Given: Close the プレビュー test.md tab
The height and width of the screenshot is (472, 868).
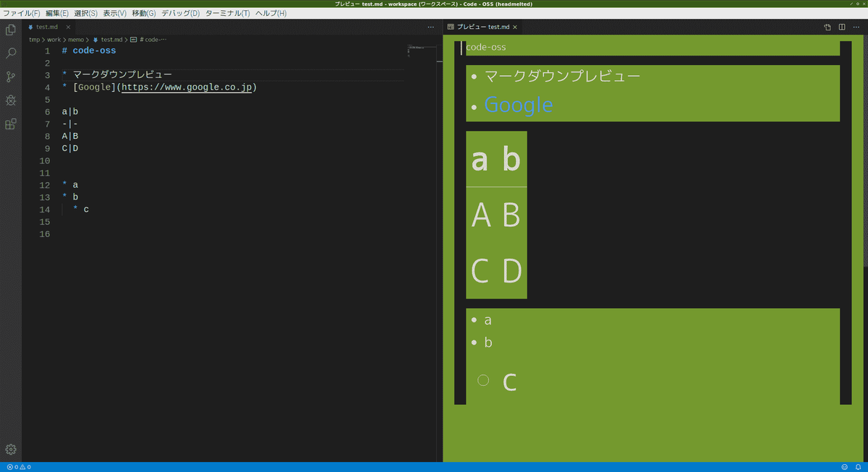Looking at the screenshot, I should click(x=515, y=27).
